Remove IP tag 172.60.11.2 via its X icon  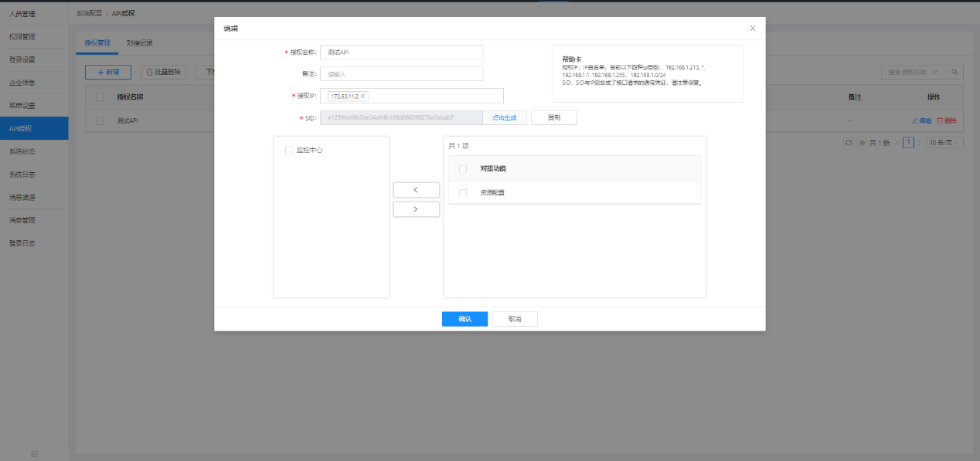point(362,97)
